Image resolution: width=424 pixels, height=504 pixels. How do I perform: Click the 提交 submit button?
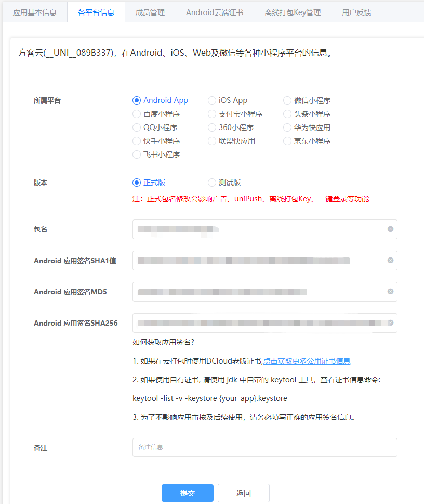pos(188,493)
